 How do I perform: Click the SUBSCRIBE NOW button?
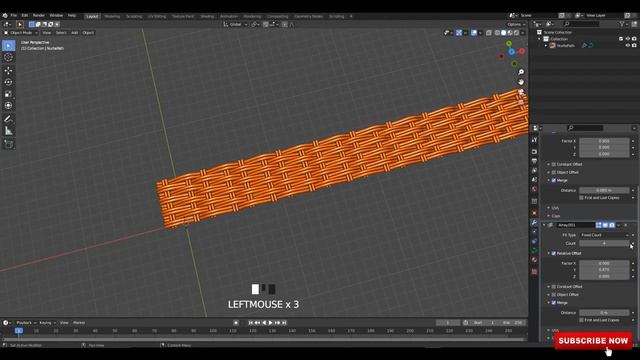593,341
